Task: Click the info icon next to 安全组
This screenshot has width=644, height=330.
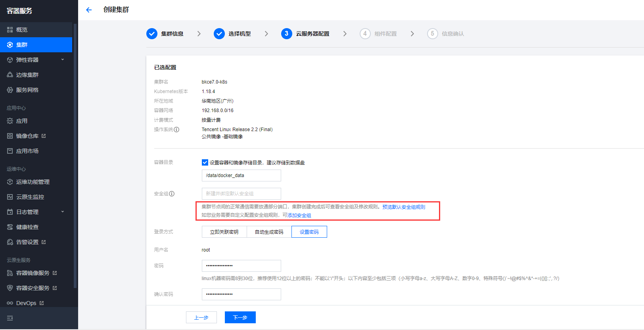Action: point(172,194)
